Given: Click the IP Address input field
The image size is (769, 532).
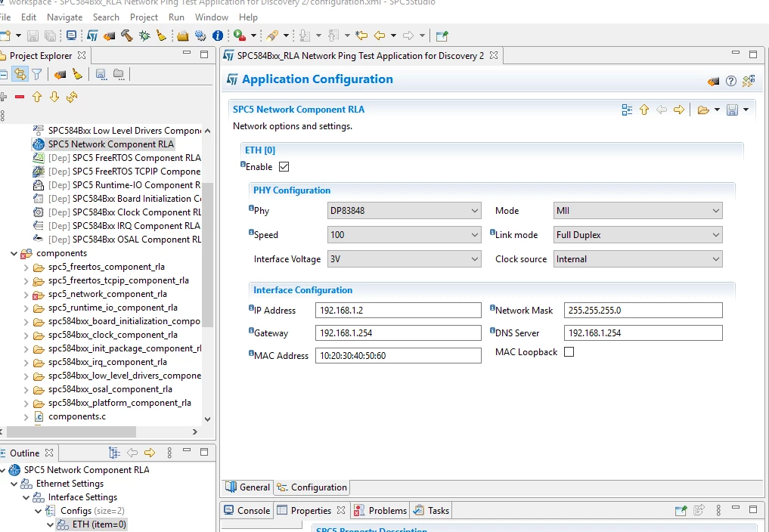Looking at the screenshot, I should [398, 311].
